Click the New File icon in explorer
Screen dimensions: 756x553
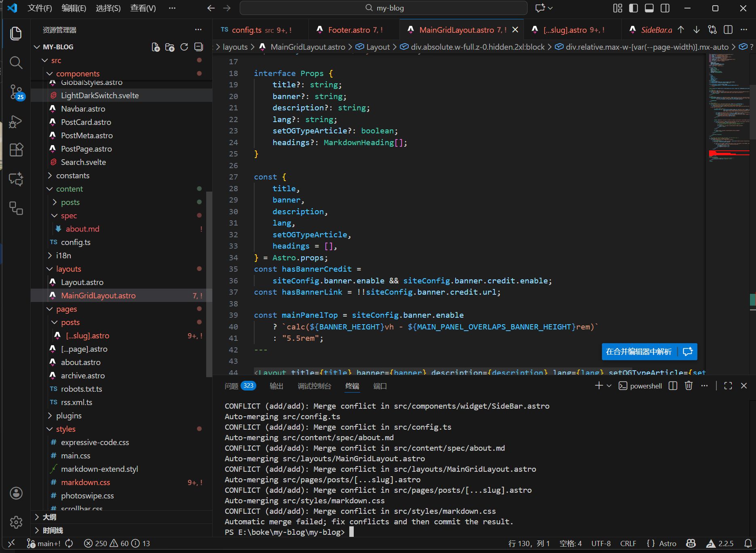coord(156,47)
